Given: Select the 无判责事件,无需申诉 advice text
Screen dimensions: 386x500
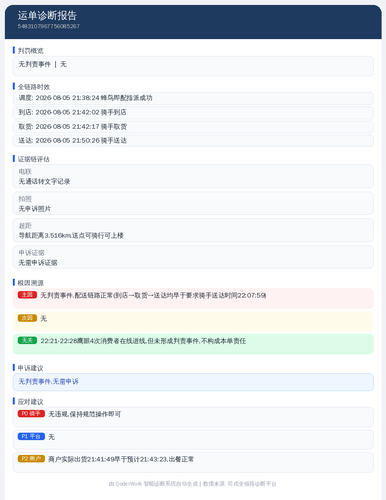Looking at the screenshot, I should click(49, 382).
